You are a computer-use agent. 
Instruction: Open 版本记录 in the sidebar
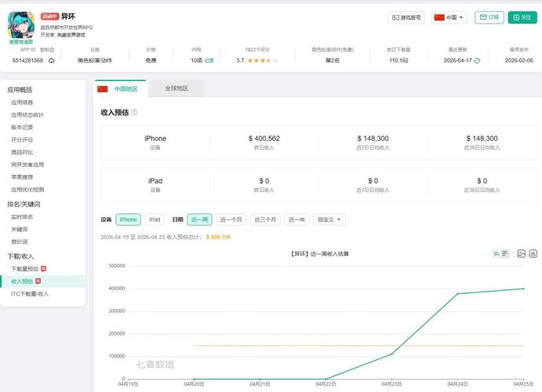coord(22,128)
